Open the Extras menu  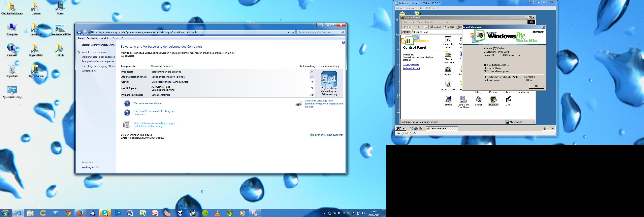pyautogui.click(x=115, y=38)
